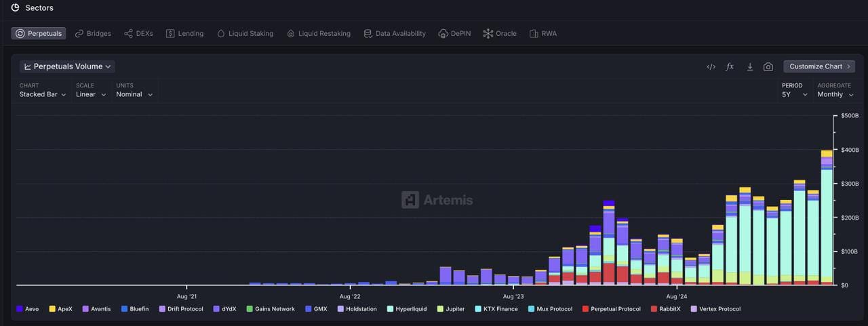Screen dimensions: 868x326
Task: Open the embed code icon
Action: point(711,66)
